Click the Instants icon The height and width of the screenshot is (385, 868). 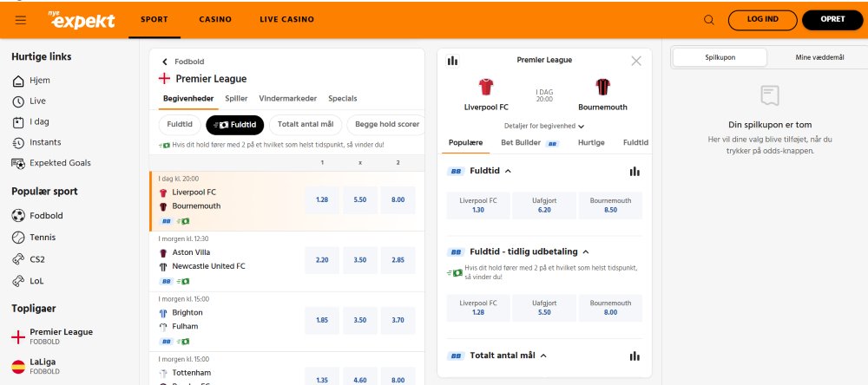18,143
